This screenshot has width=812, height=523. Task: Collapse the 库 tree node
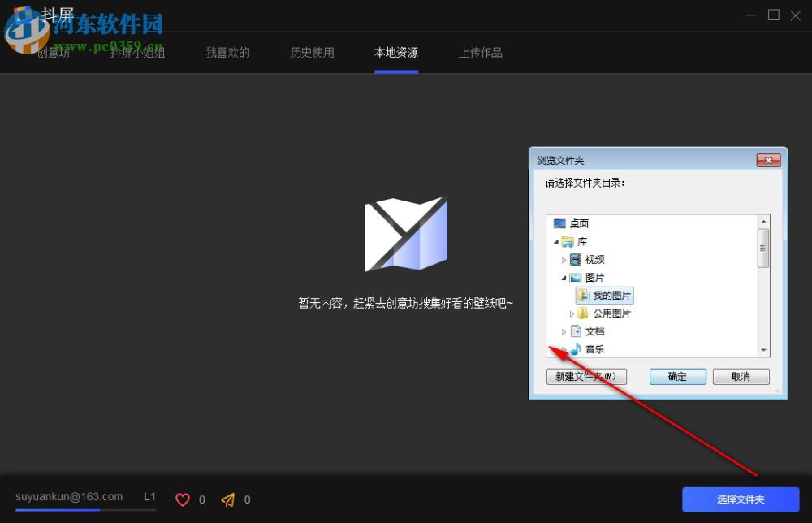(555, 241)
